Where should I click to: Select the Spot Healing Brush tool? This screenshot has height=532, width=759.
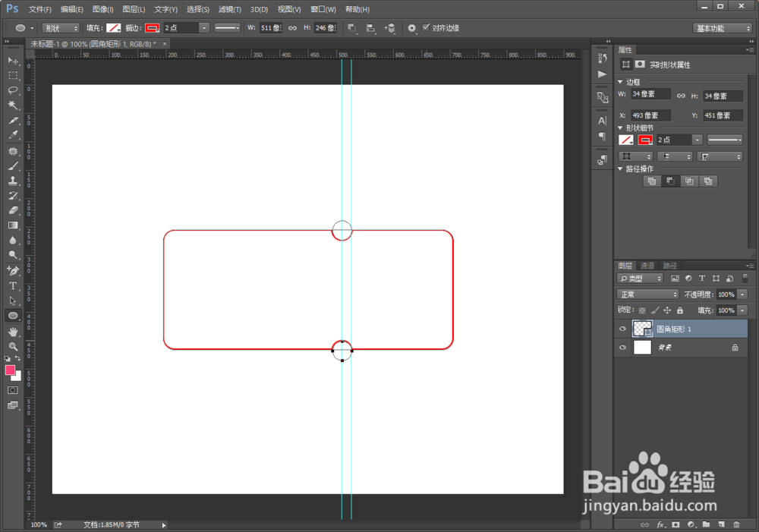13,152
